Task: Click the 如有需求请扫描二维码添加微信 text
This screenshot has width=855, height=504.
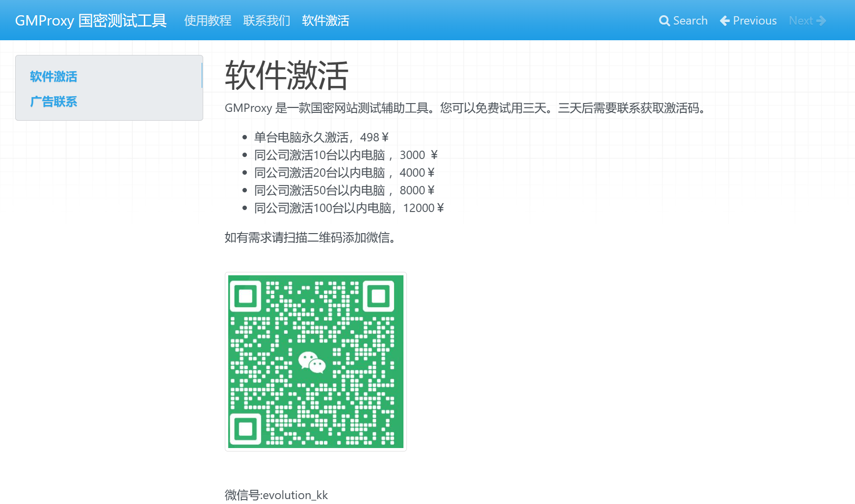Action: point(311,238)
